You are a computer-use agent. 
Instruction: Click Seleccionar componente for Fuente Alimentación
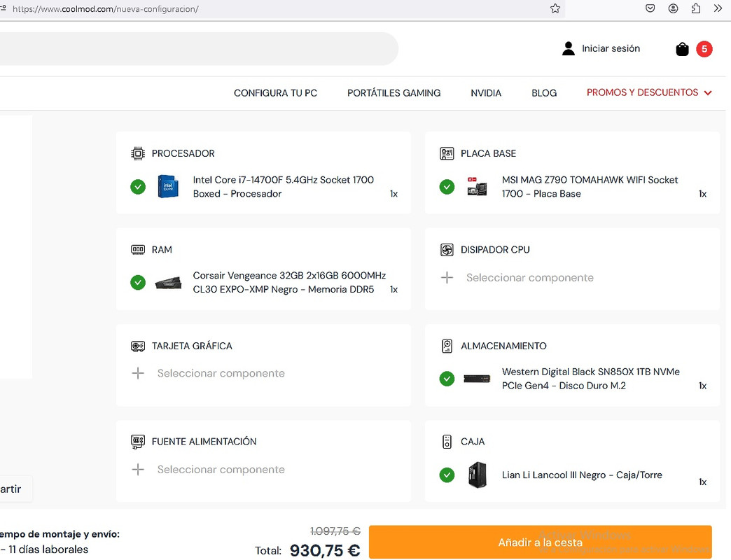tap(221, 470)
